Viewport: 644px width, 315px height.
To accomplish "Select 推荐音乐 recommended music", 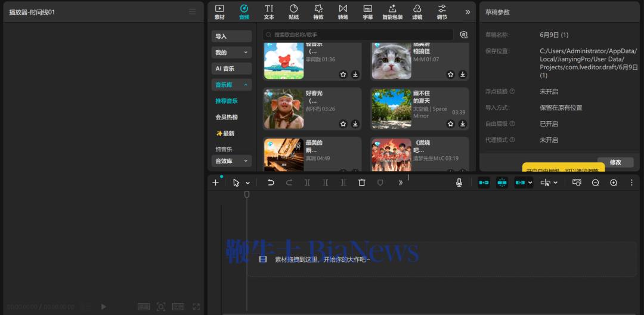I will 227,101.
